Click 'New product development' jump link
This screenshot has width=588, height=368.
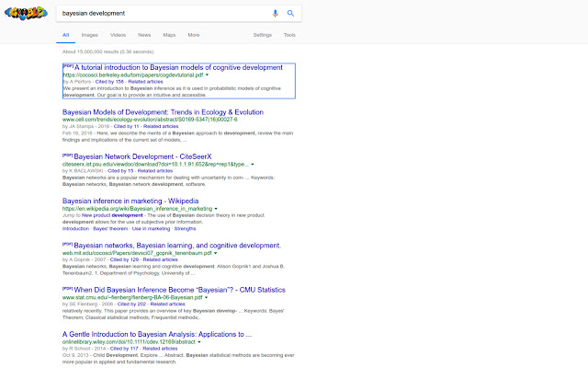click(112, 215)
